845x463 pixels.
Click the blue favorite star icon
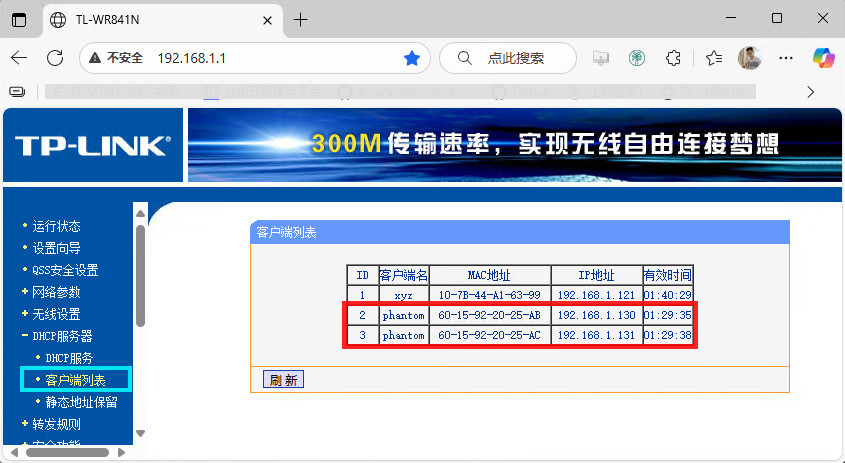click(412, 58)
